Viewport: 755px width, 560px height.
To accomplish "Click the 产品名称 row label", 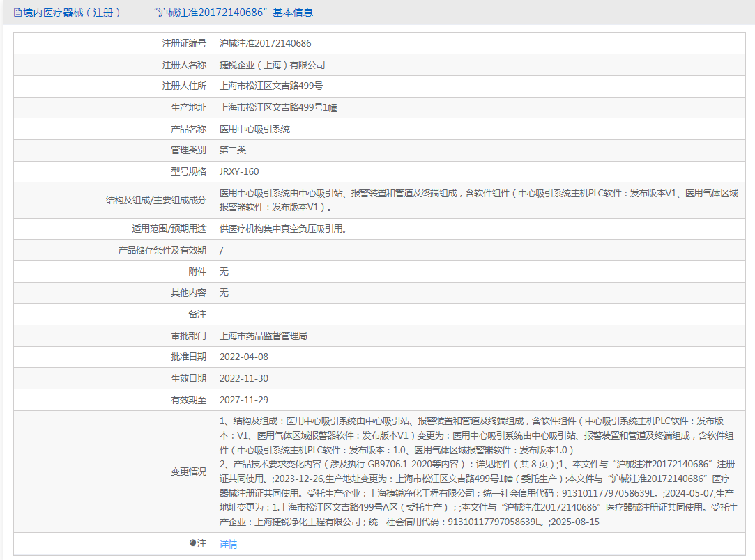I will pyautogui.click(x=188, y=129).
